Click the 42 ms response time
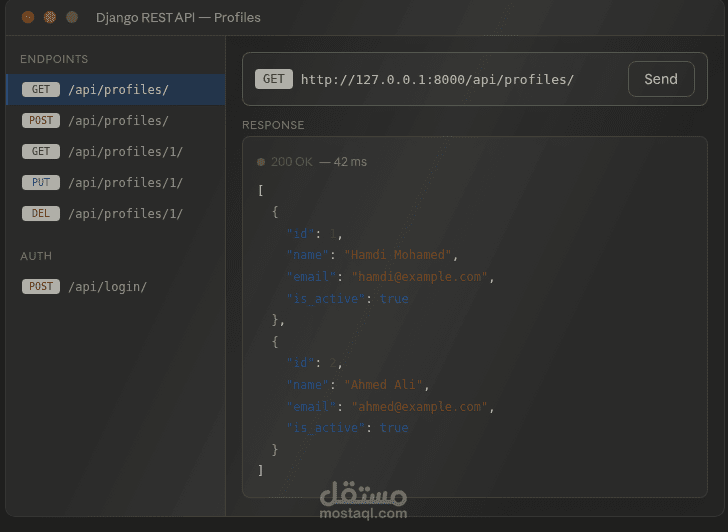728x532 pixels. (350, 162)
